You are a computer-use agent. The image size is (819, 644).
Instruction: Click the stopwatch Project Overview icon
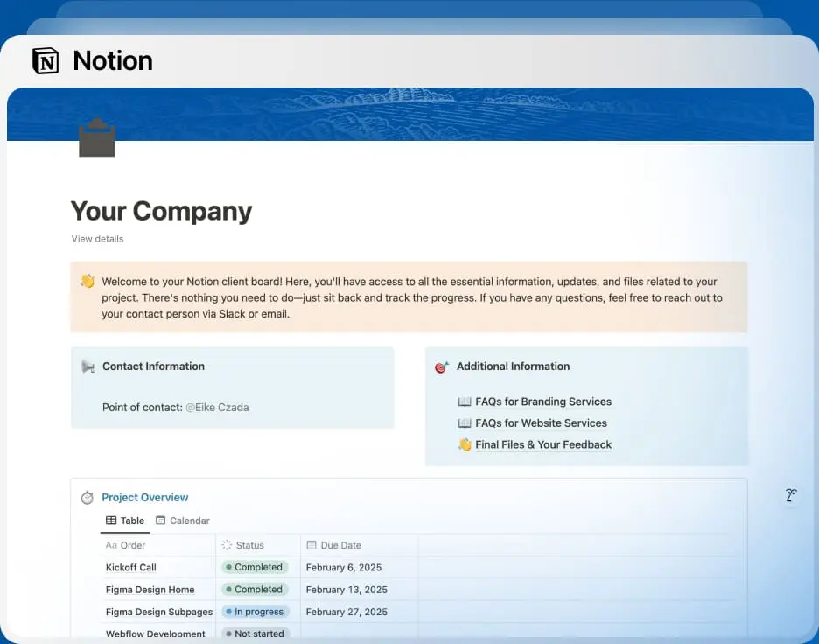(87, 498)
